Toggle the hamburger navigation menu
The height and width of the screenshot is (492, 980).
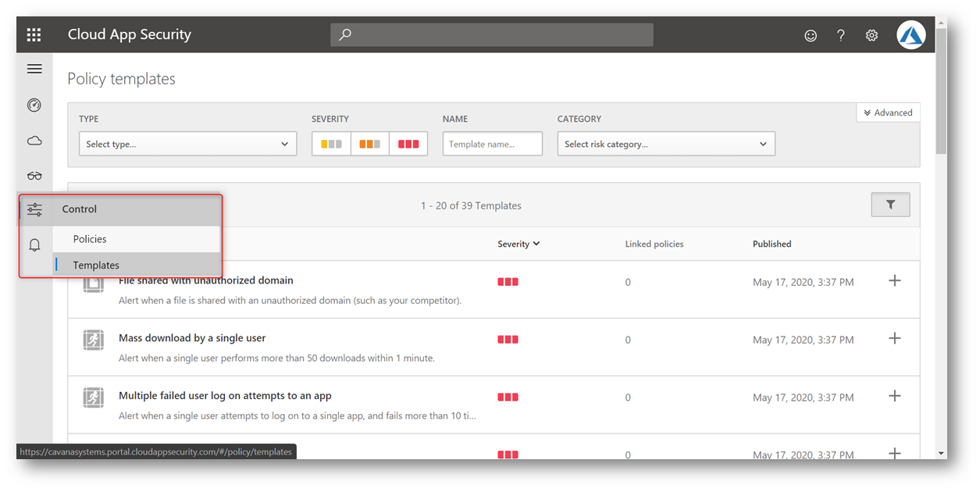click(x=34, y=69)
